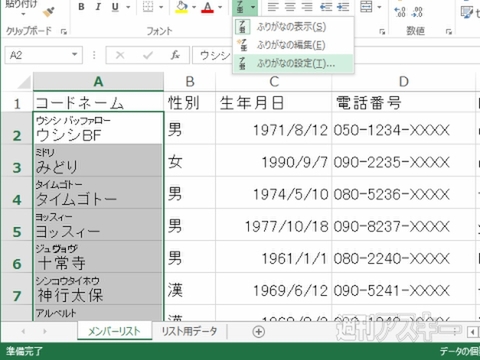Click the formula bar showing ウシシ
This screenshot has height=360, width=480.
coord(213,55)
